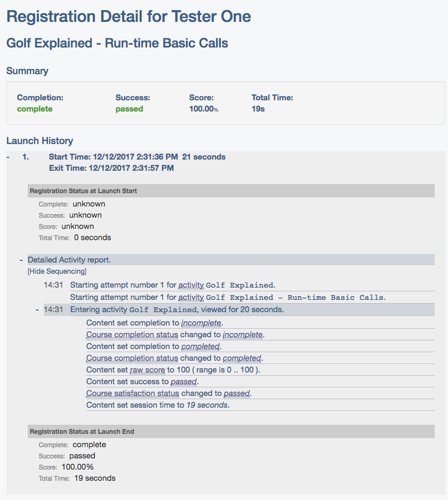Open first 'Course completion status' incomplete link
448x500 pixels.
pyautogui.click(x=132, y=335)
